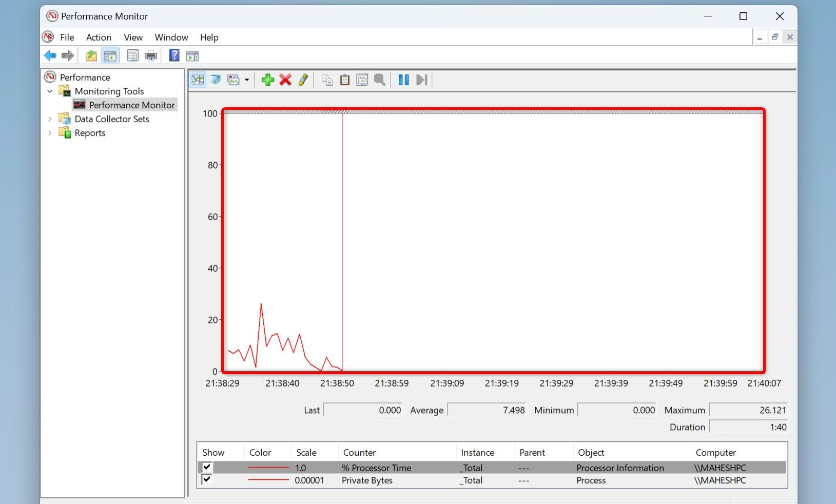The height and width of the screenshot is (504, 836).
Task: Expand the Data Collector Sets node
Action: [50, 119]
